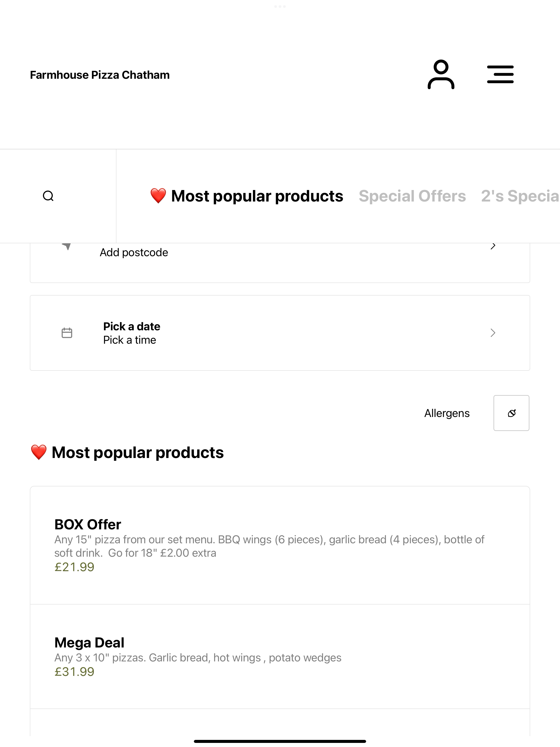The width and height of the screenshot is (560, 747).
Task: Open the user account profile icon
Action: 441,75
